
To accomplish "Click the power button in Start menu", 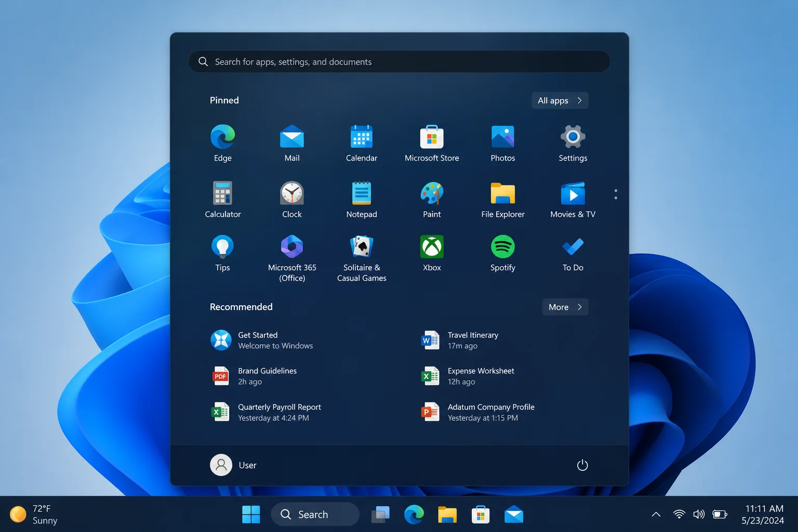I will (x=582, y=465).
